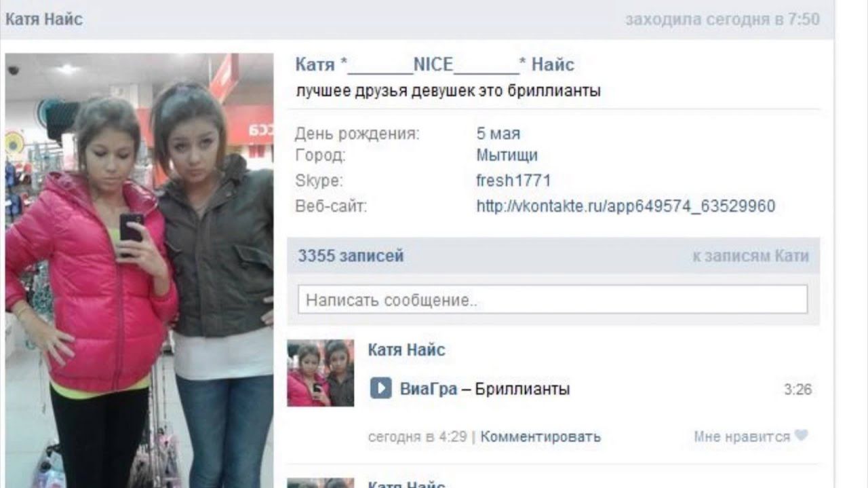
Task: Open the vkontakte.ru app website link
Action: (x=625, y=206)
